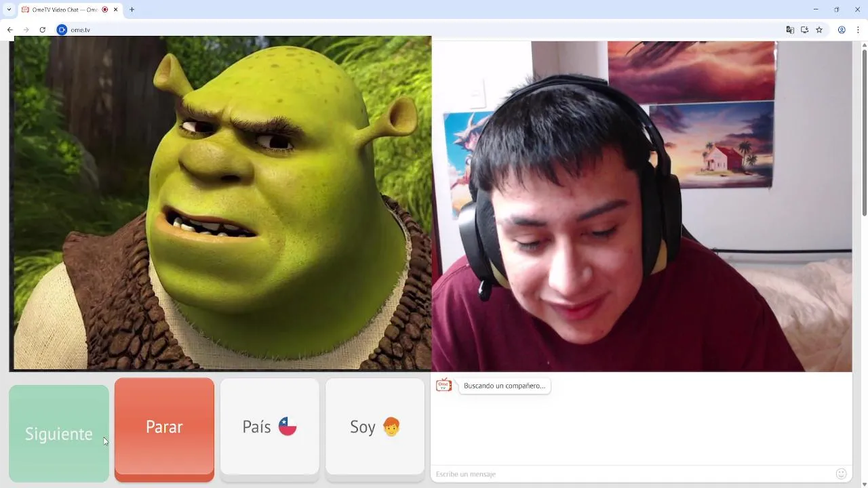Close the OmeTV Video Chat tab

click(116, 9)
